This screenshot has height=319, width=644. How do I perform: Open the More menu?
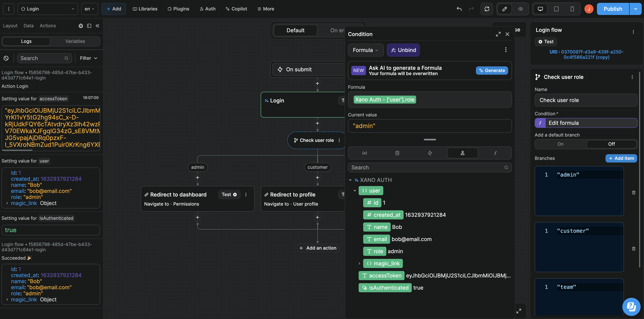pyautogui.click(x=265, y=9)
